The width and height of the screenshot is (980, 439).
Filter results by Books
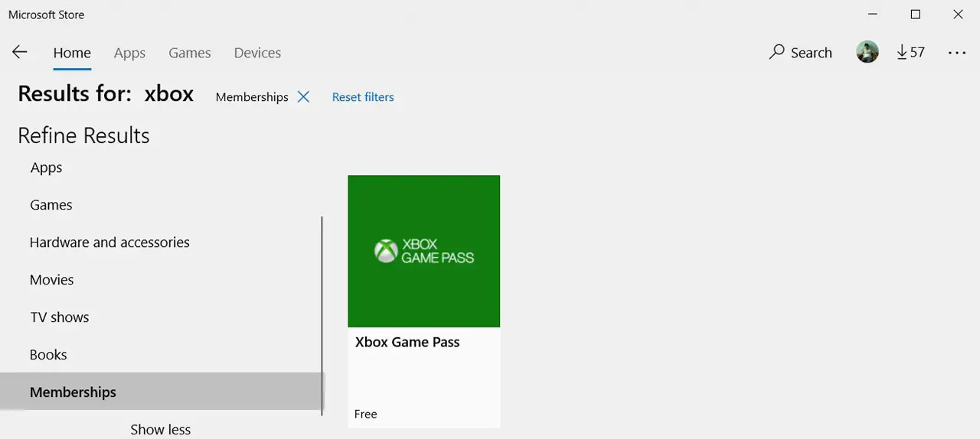pos(48,355)
